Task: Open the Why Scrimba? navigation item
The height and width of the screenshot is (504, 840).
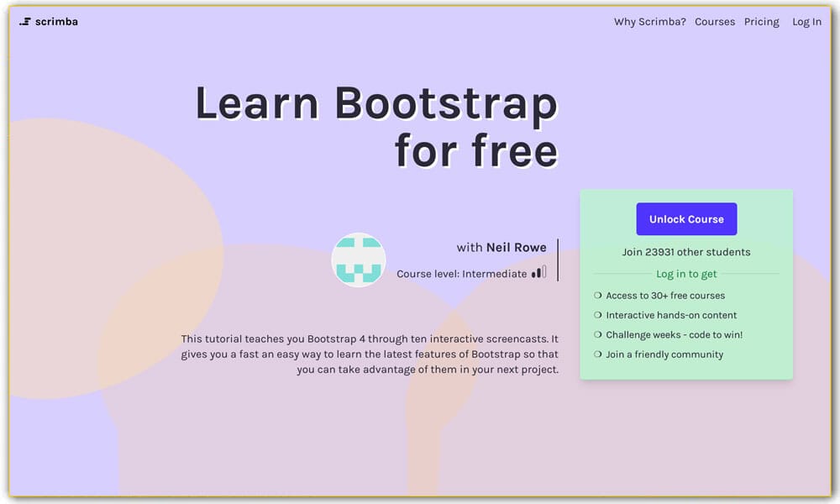Action: click(x=649, y=22)
